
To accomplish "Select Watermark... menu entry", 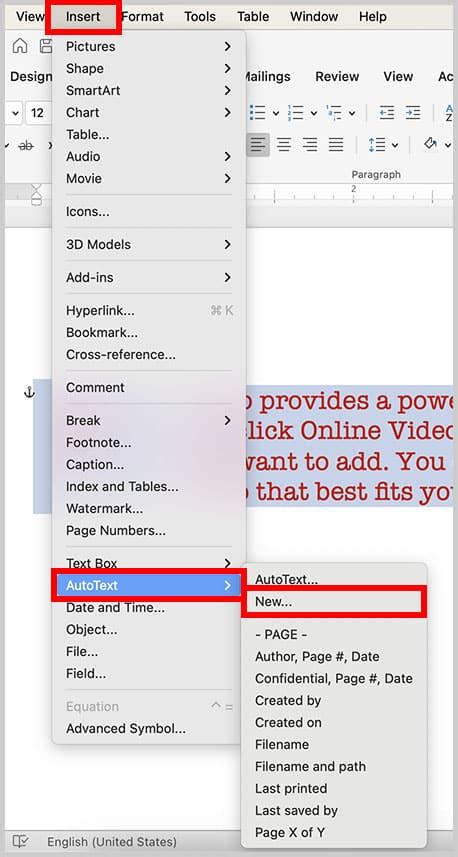I will (149, 508).
